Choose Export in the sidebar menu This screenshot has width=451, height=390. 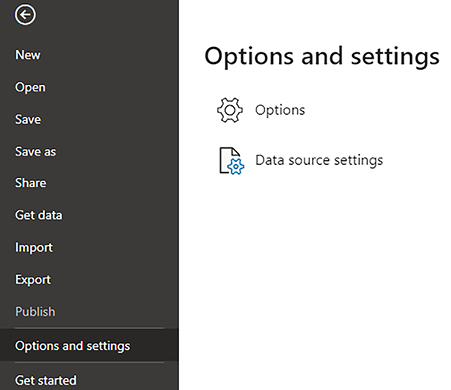pos(33,280)
